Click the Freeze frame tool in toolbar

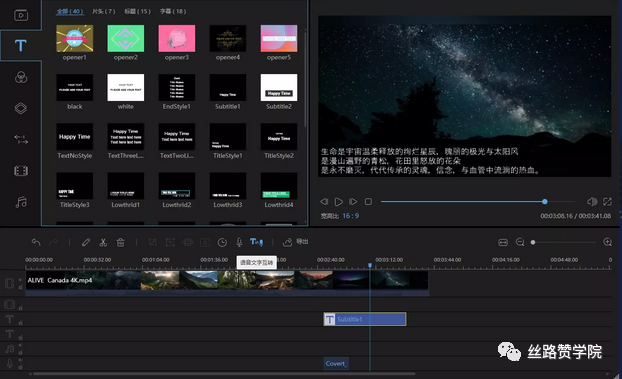[x=205, y=242]
